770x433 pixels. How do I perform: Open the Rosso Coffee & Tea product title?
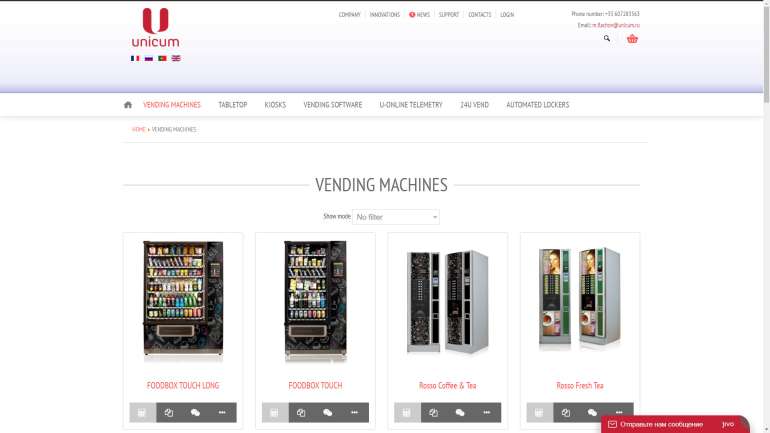[447, 385]
